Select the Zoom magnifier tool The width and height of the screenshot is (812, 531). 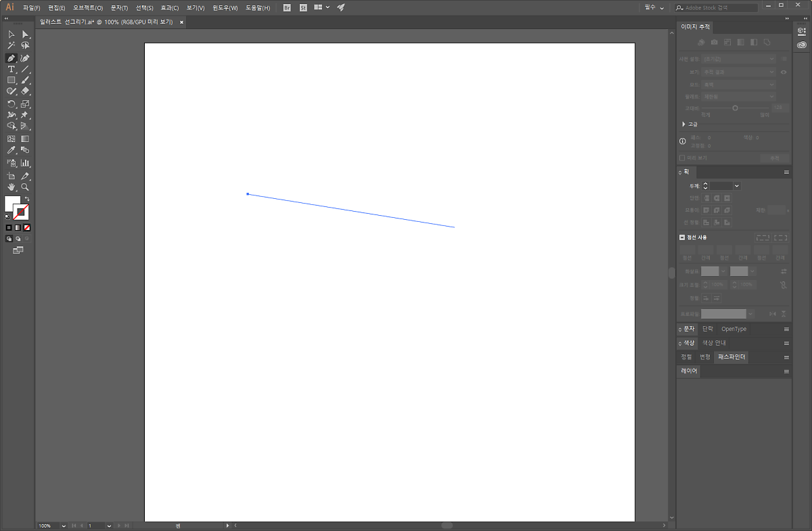(25, 187)
